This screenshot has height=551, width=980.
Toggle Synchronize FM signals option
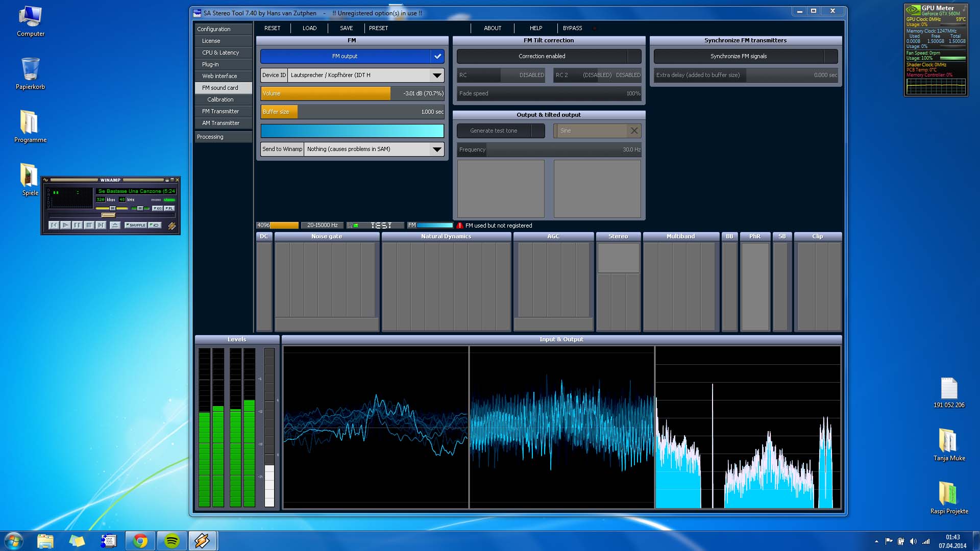(x=746, y=56)
